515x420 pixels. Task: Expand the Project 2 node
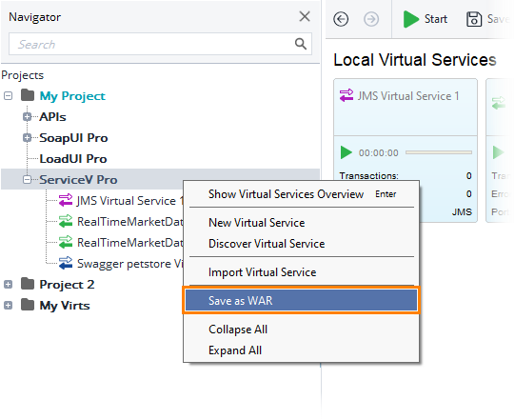point(9,285)
